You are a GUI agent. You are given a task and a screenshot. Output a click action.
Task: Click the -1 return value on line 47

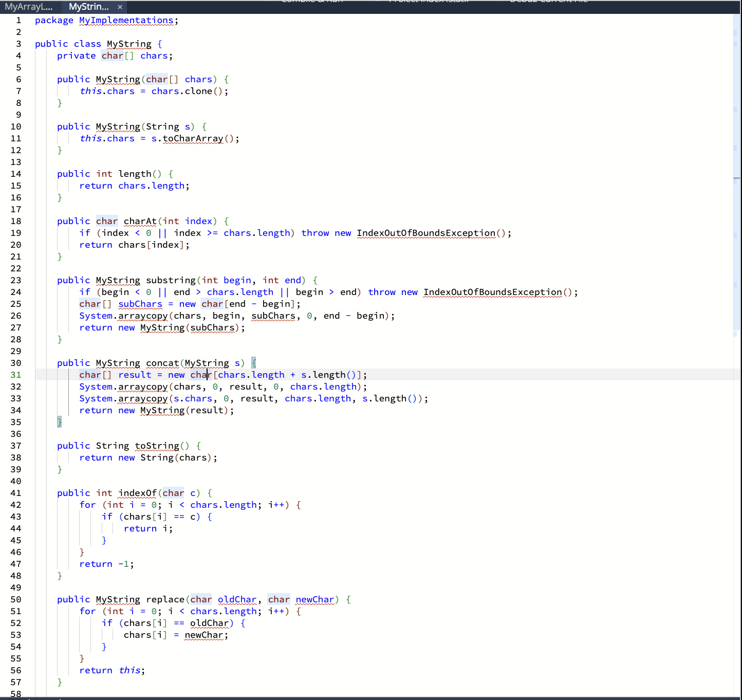(x=124, y=564)
